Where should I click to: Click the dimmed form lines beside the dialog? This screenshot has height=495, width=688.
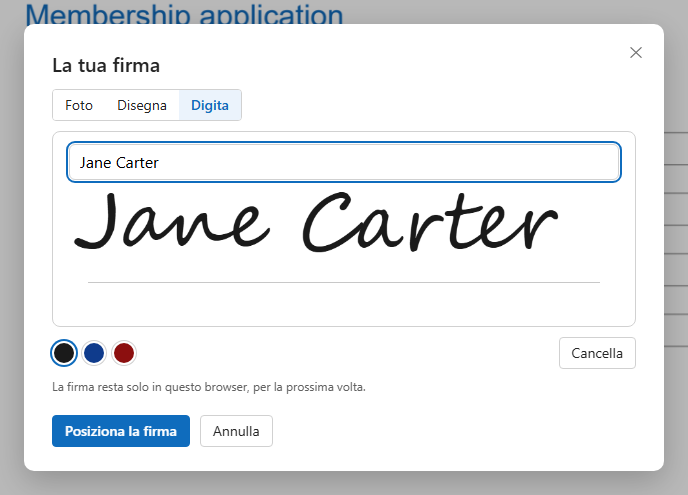pos(676,239)
